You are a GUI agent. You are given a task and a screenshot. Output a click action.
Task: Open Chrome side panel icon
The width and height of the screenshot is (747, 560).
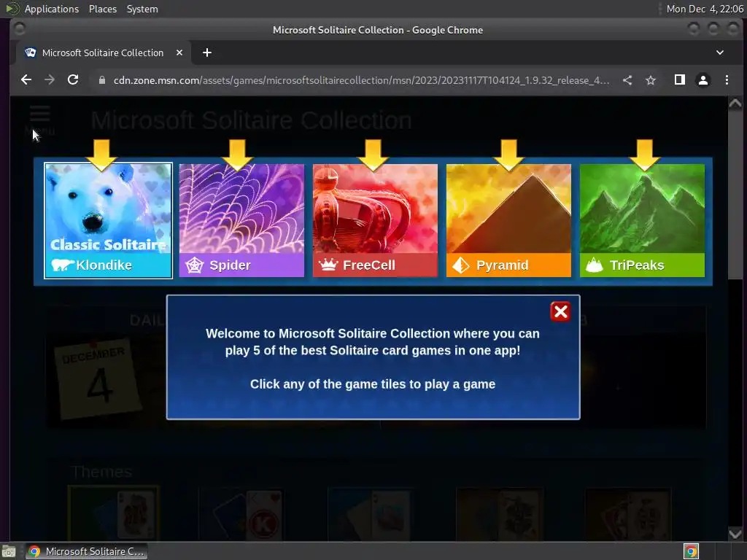tap(680, 80)
